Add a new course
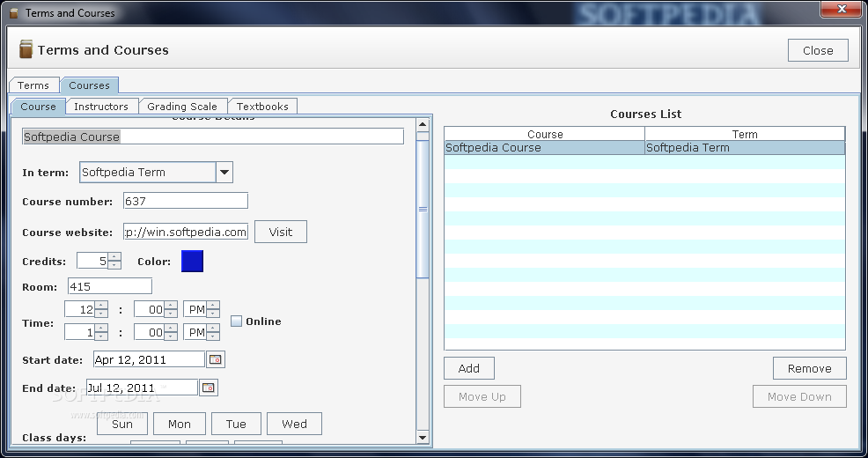 [x=469, y=368]
